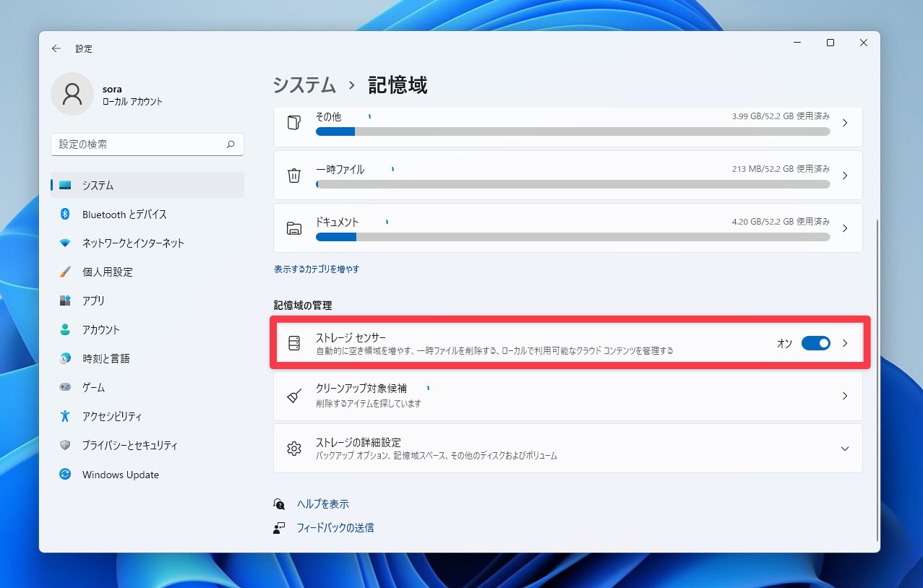Click the ストレージの詳細設定 gear icon
The height and width of the screenshot is (588, 923).
click(x=293, y=449)
